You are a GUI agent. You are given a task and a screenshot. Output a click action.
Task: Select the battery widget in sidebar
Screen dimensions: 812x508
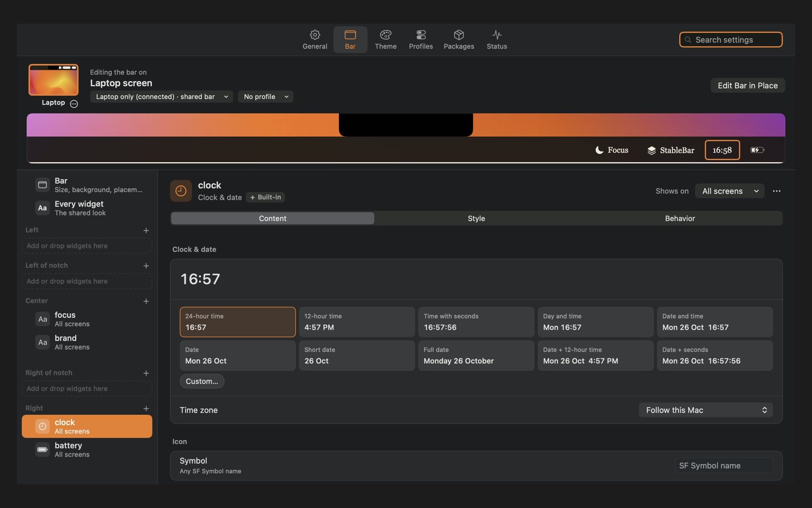[x=87, y=450]
